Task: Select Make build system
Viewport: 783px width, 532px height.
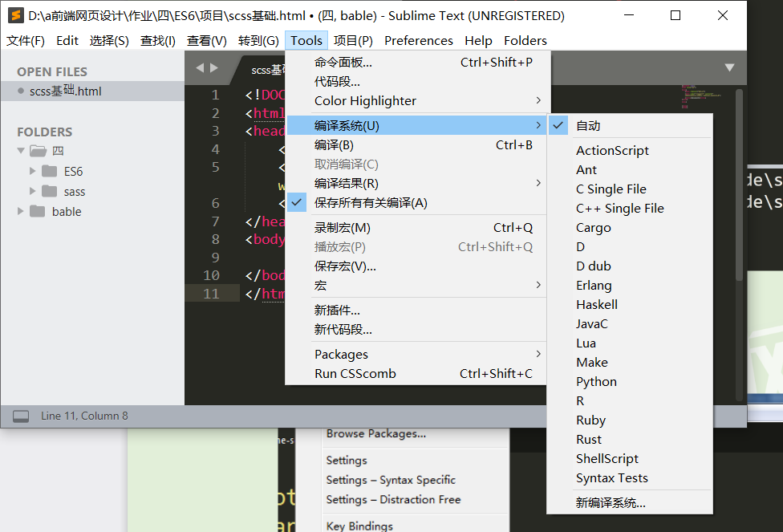Action: tap(630, 362)
